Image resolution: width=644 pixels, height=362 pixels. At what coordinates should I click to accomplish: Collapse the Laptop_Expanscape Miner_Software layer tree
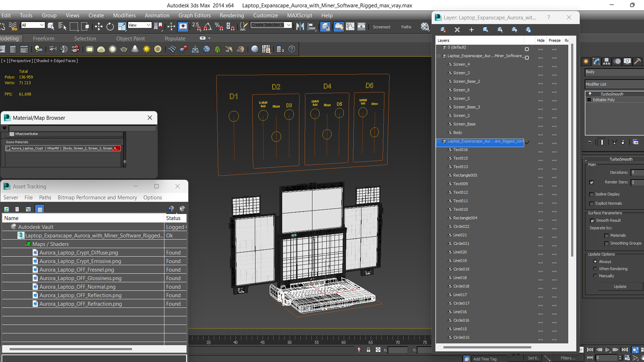(x=438, y=56)
